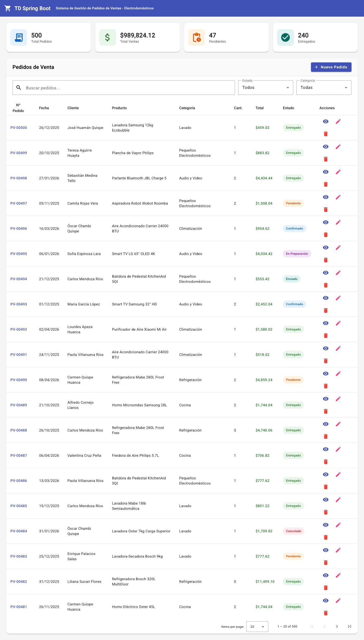Viewport: 364px width, 640px height.
Task: Expand the items per page selector
Action: click(257, 626)
